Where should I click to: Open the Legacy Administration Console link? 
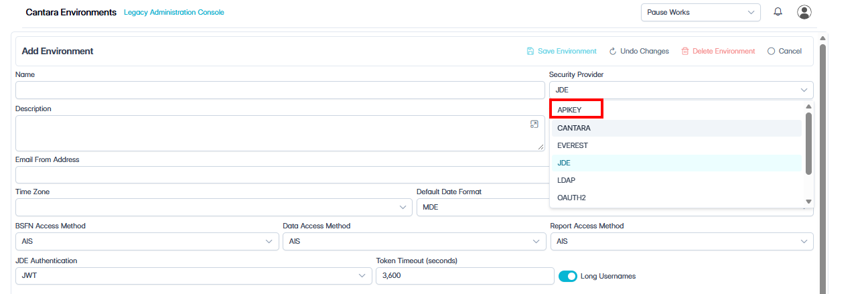click(174, 12)
